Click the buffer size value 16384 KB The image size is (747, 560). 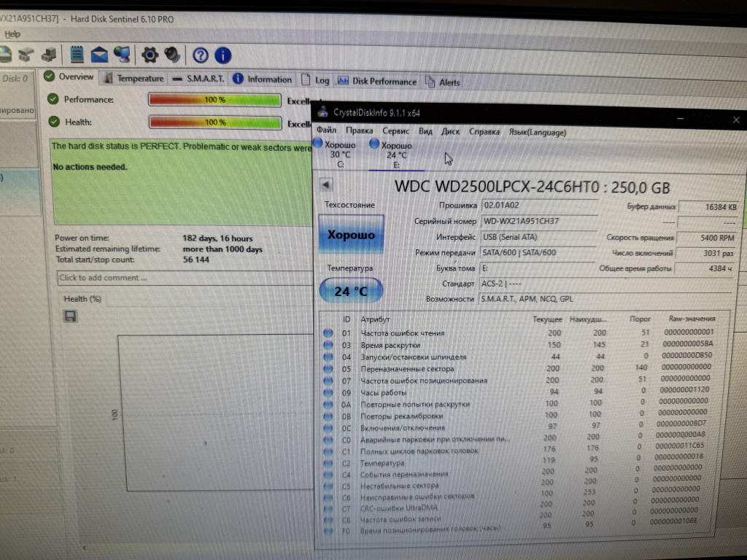click(x=709, y=207)
